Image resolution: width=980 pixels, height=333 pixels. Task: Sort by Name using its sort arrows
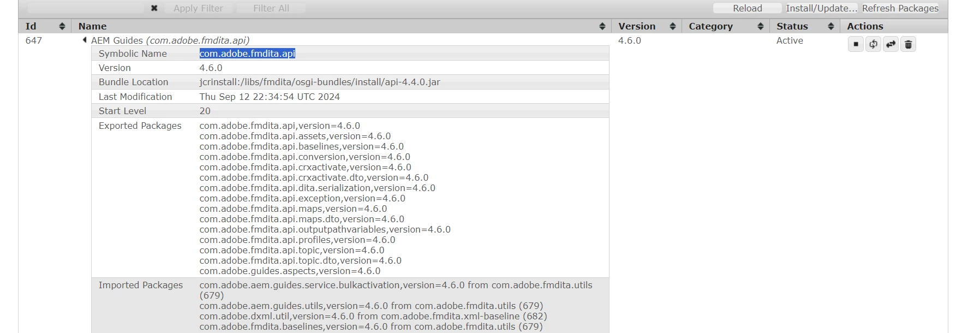(x=602, y=26)
